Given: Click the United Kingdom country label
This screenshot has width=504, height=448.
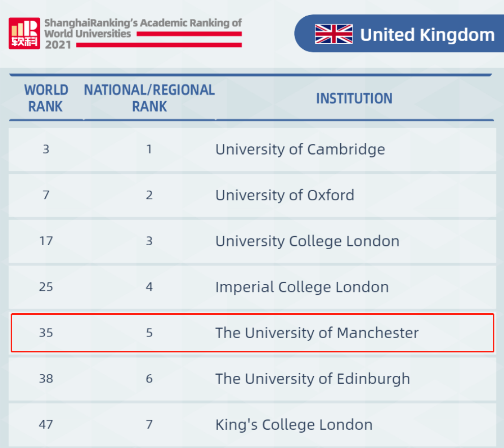Looking at the screenshot, I should [x=427, y=35].
